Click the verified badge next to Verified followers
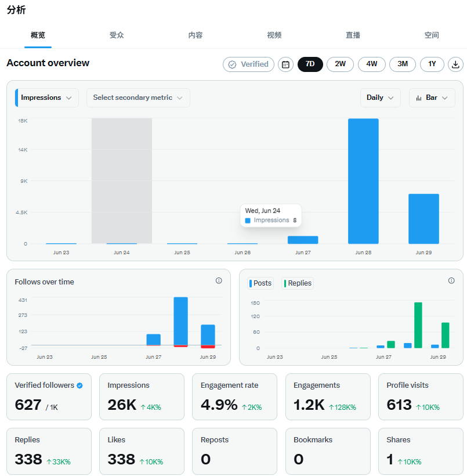 point(80,385)
